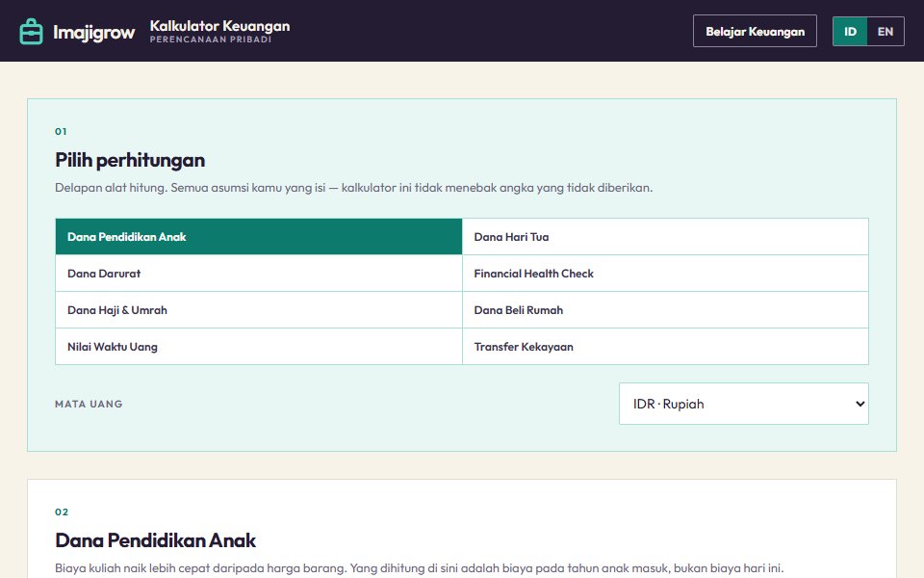Click the text beginning 'Delapan alat hitung'

(353, 188)
